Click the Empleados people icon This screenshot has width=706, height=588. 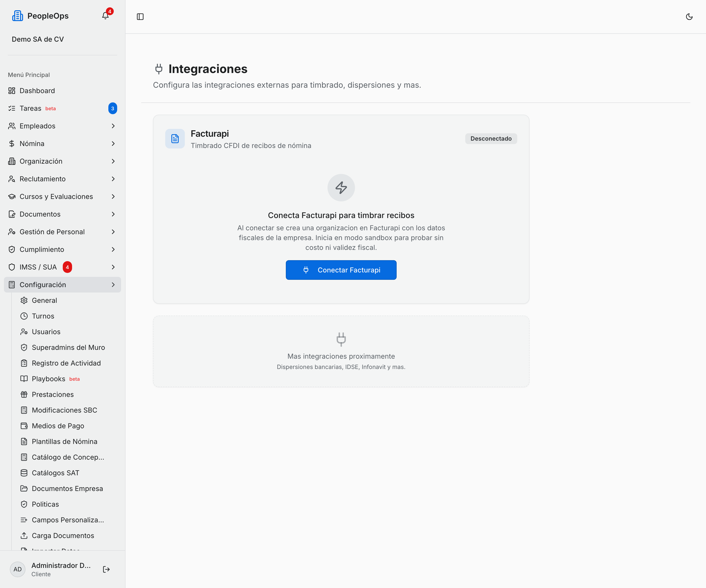12,126
